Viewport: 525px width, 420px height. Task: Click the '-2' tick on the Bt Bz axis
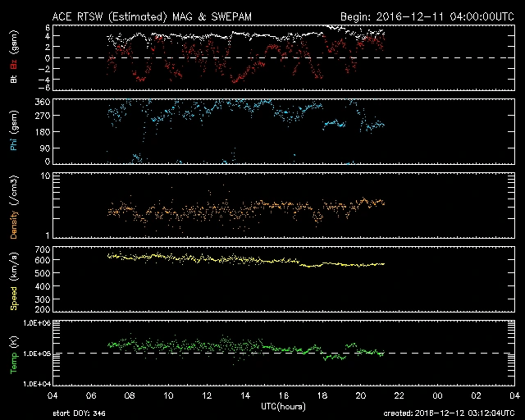click(x=44, y=69)
